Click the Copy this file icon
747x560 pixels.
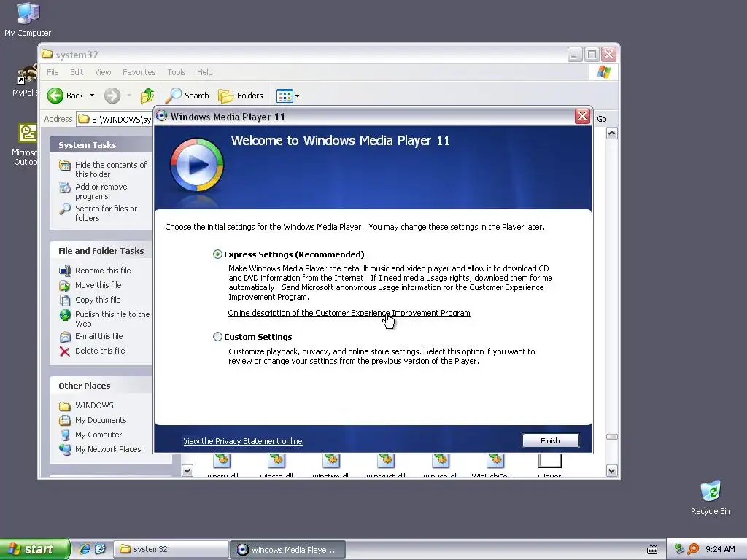[x=65, y=300]
